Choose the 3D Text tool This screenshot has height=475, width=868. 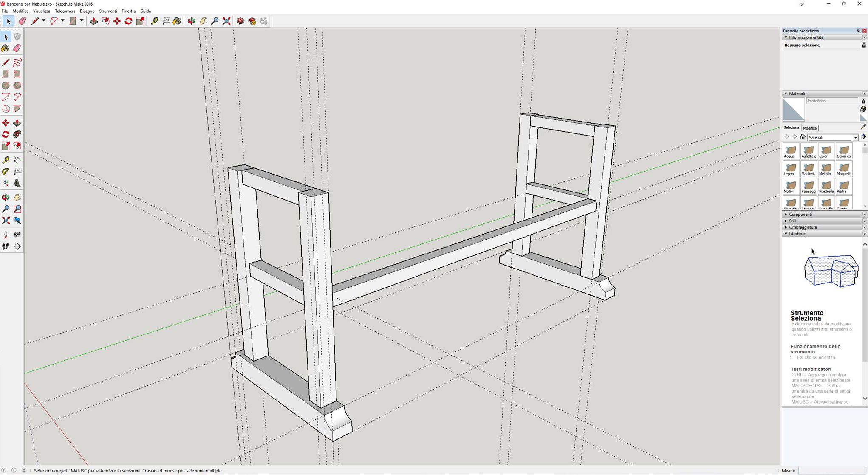[x=17, y=183]
